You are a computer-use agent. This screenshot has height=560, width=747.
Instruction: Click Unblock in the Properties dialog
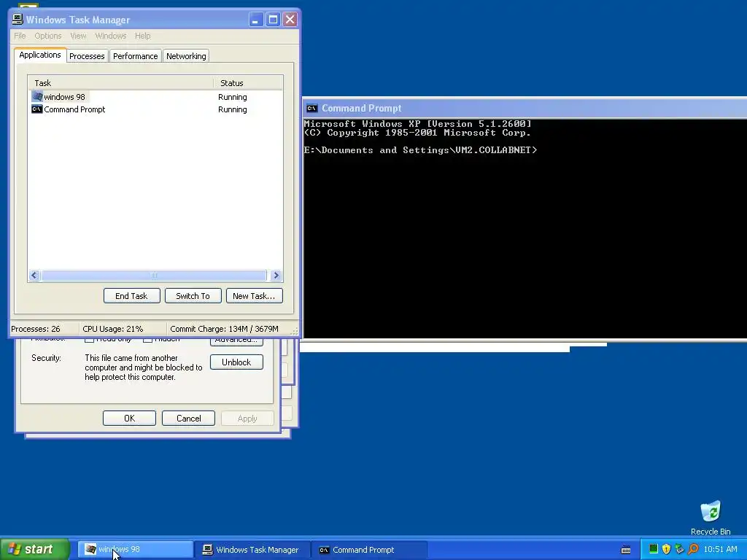[236, 362]
